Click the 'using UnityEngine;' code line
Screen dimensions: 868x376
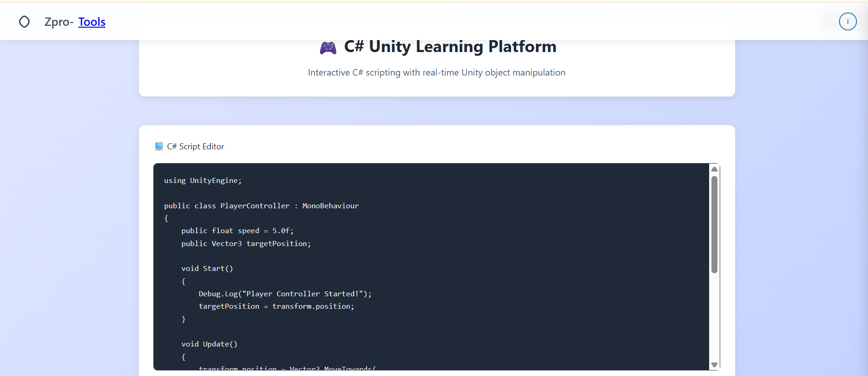(203, 181)
